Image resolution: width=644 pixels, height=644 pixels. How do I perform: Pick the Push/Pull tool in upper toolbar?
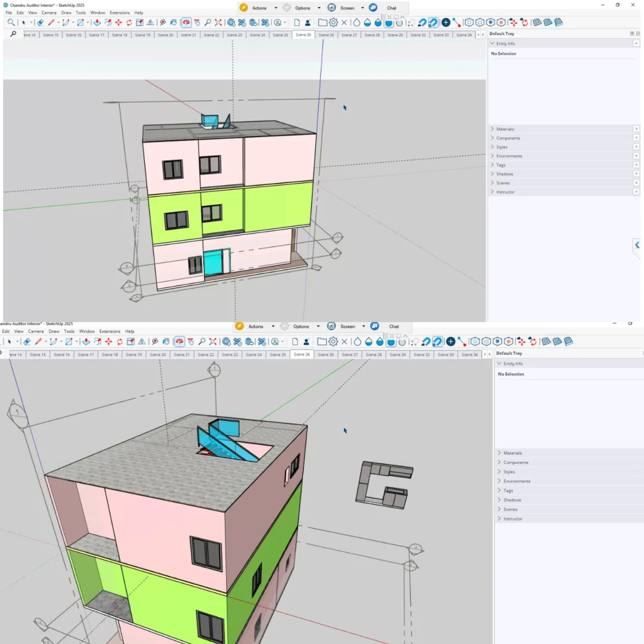pyautogui.click(x=97, y=23)
